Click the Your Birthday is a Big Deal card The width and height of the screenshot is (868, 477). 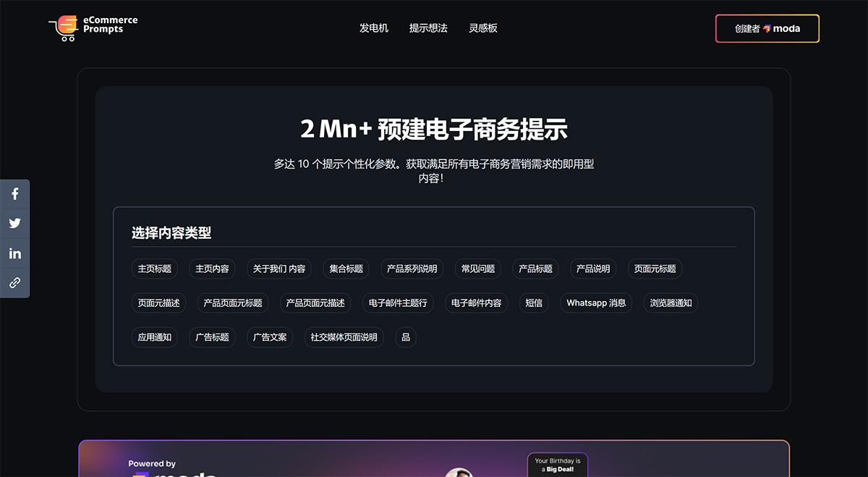tap(558, 463)
